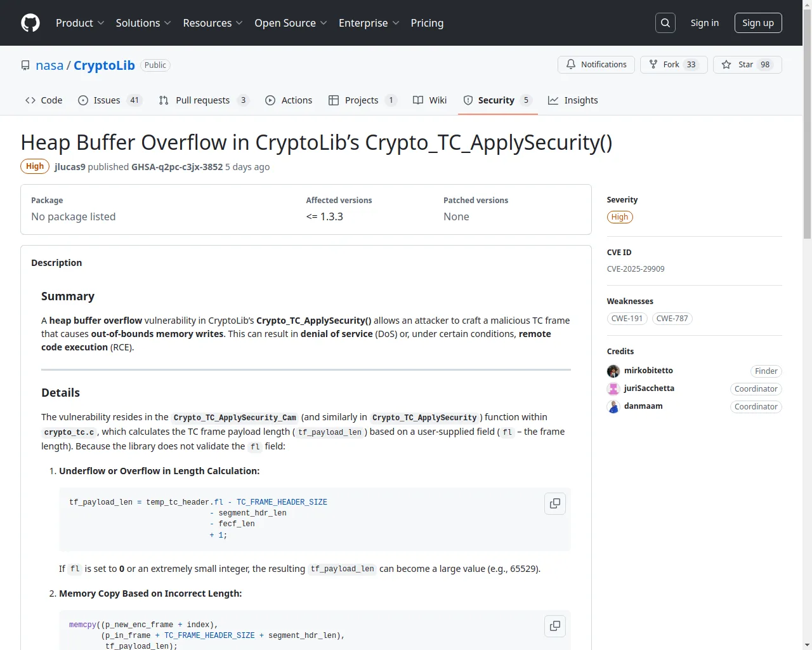Click the star count 98

point(765,65)
